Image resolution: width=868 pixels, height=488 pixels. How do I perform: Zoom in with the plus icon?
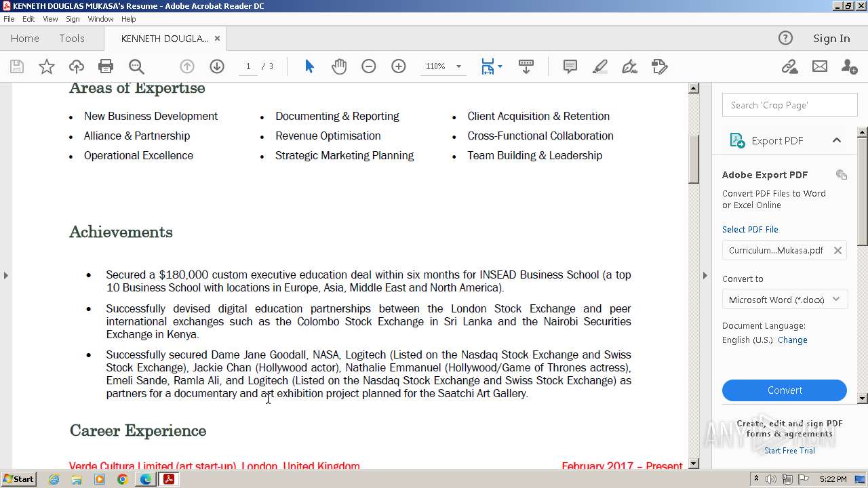point(399,66)
